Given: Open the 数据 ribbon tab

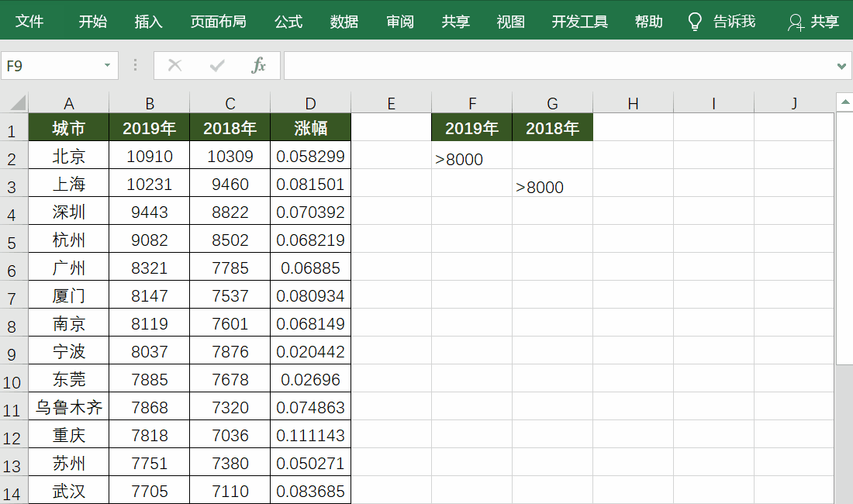Looking at the screenshot, I should (344, 21).
